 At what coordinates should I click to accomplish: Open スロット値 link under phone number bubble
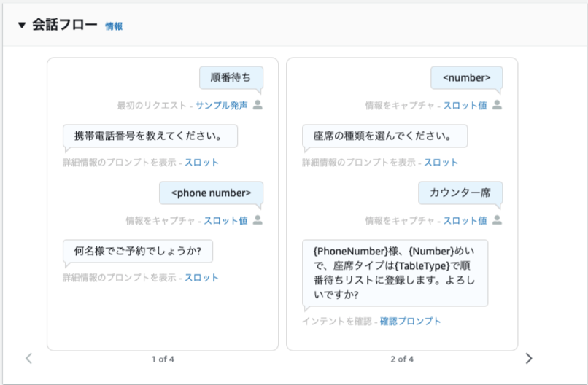(225, 220)
